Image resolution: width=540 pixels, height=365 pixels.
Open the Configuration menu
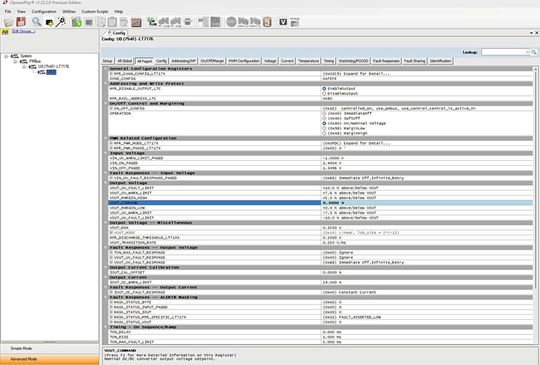point(44,11)
